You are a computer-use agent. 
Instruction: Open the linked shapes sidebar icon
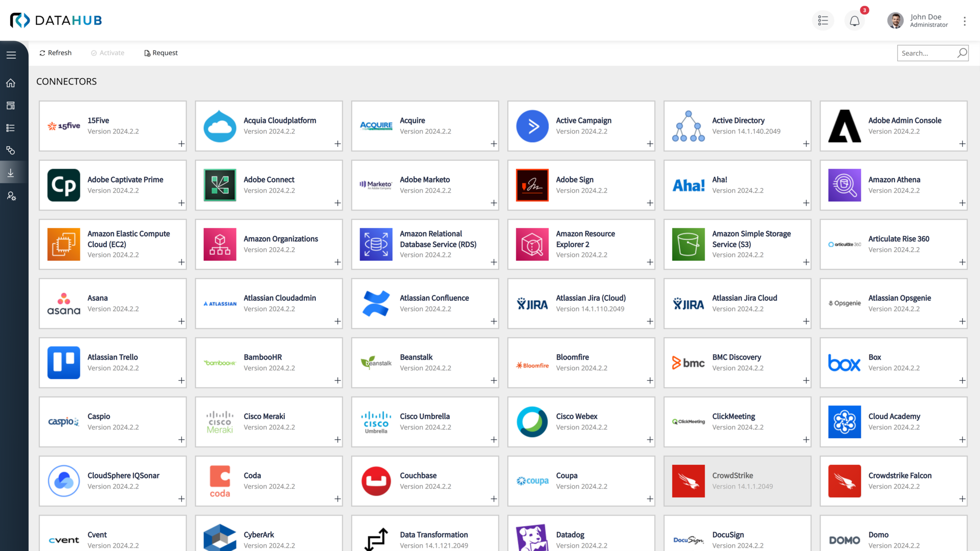pos(11,151)
